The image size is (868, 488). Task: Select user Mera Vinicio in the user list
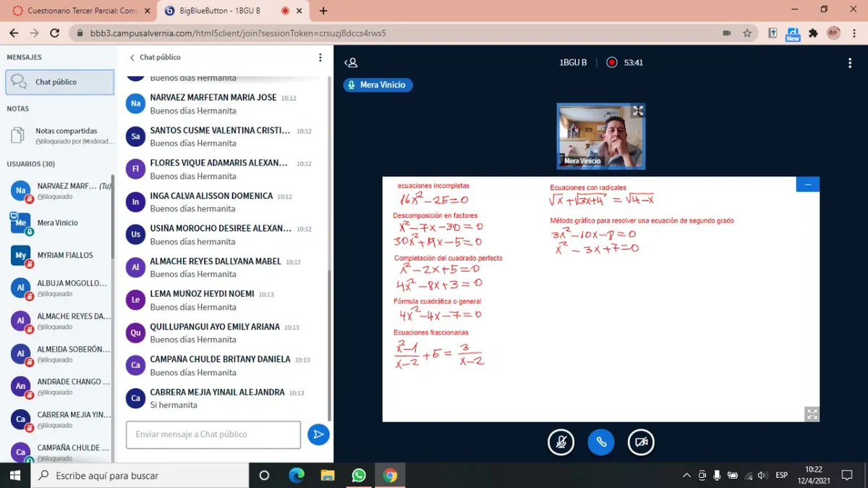point(60,223)
